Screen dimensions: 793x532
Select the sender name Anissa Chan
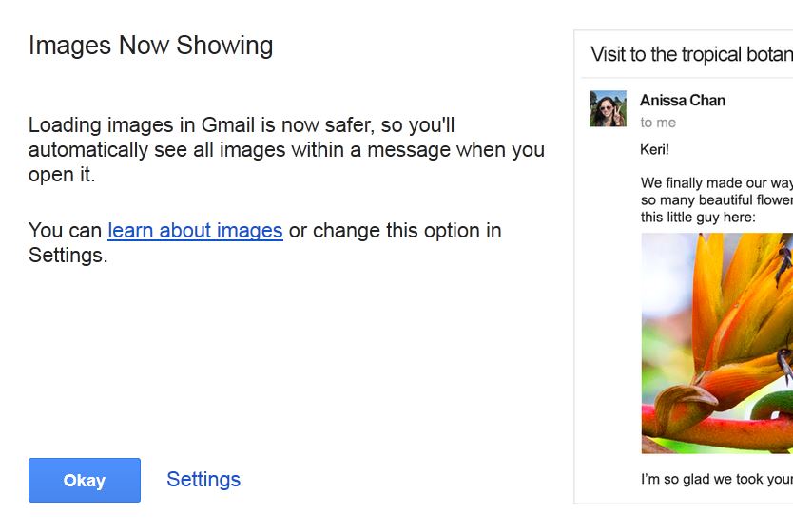coord(683,101)
